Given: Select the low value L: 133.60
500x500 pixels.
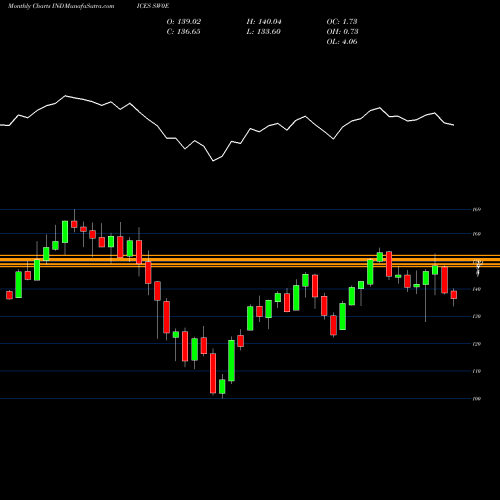Looking at the screenshot, I should (x=264, y=32).
